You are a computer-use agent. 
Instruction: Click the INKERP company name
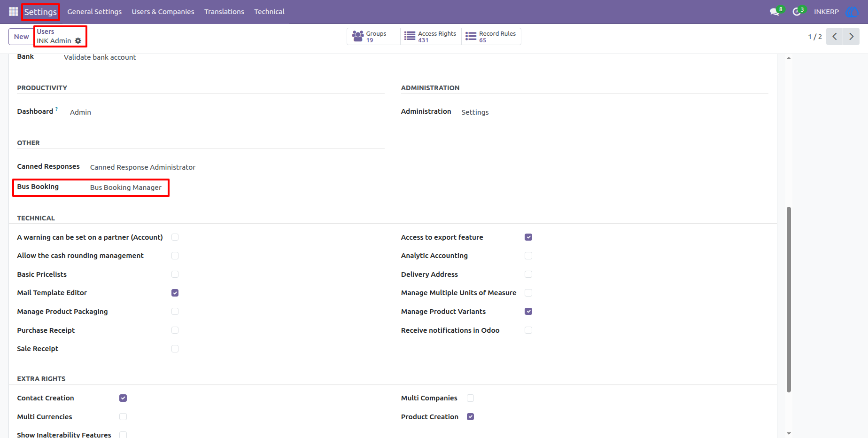(826, 12)
